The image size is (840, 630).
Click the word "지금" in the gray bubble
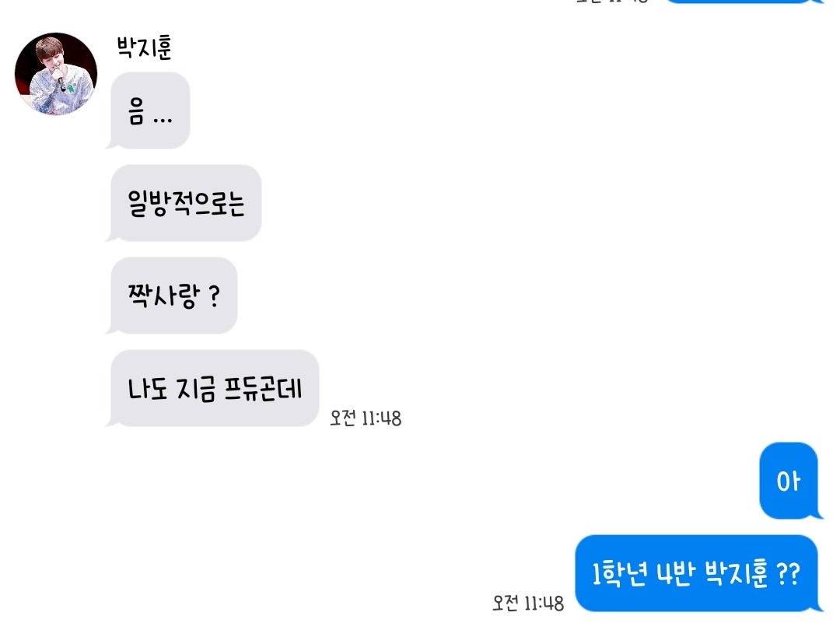196,388
